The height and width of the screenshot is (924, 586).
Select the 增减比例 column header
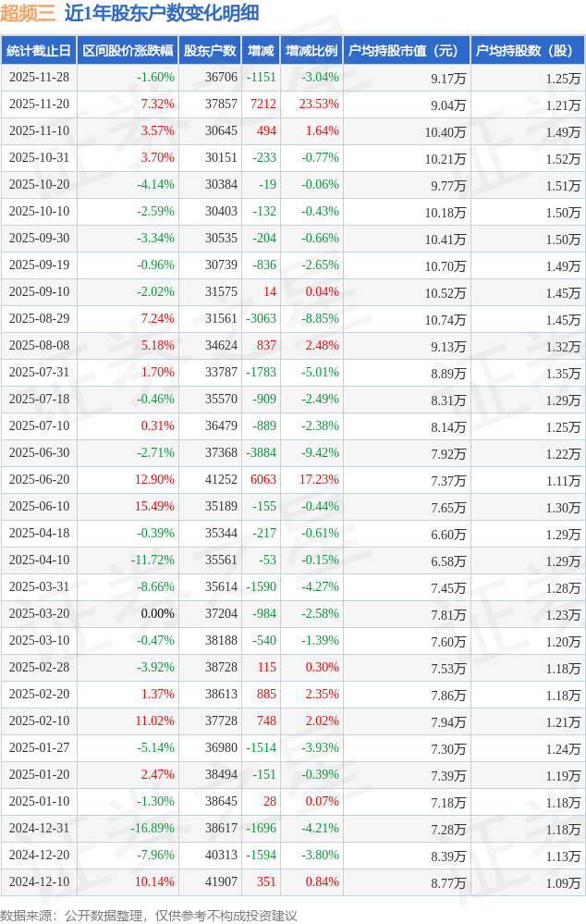[x=311, y=51]
